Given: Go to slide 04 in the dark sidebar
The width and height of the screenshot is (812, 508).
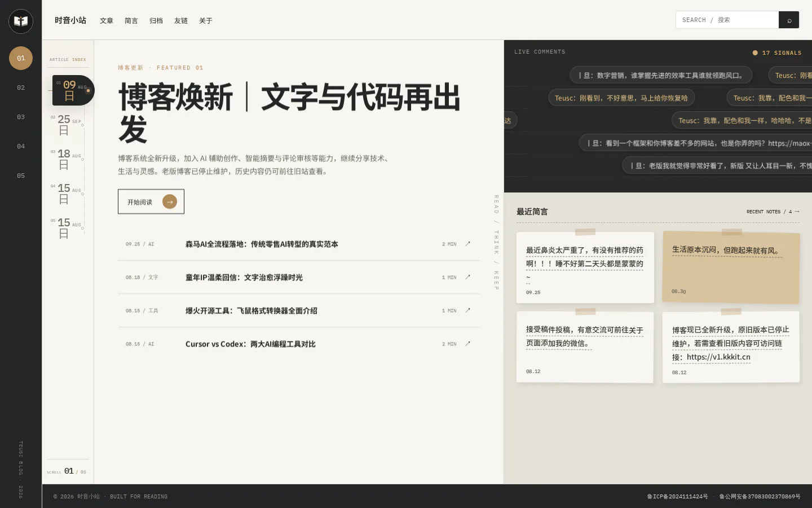Looking at the screenshot, I should click(x=21, y=146).
